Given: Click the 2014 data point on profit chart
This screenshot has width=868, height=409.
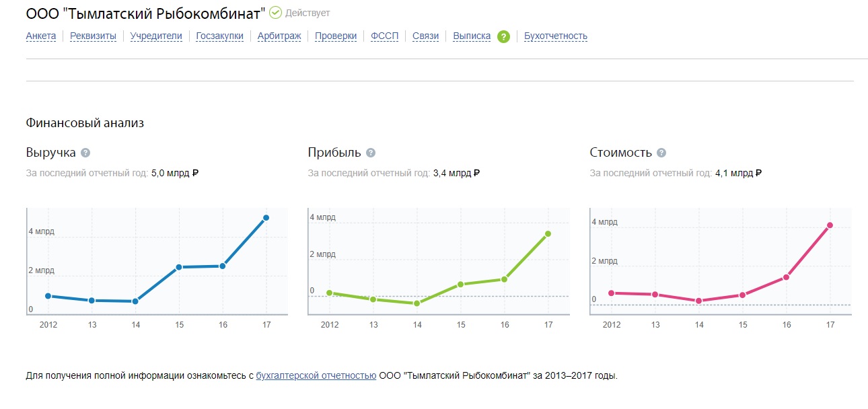Looking at the screenshot, I should point(417,303).
